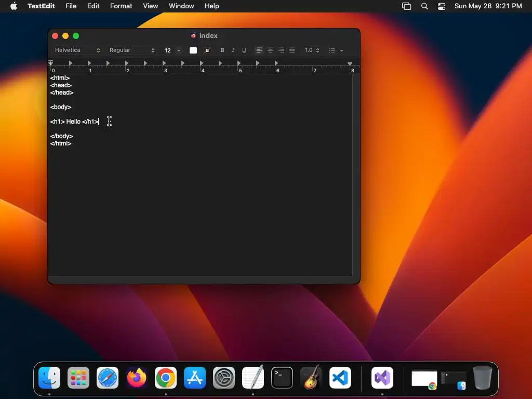This screenshot has height=399, width=532.
Task: Click the date and time clock
Action: [x=488, y=6]
